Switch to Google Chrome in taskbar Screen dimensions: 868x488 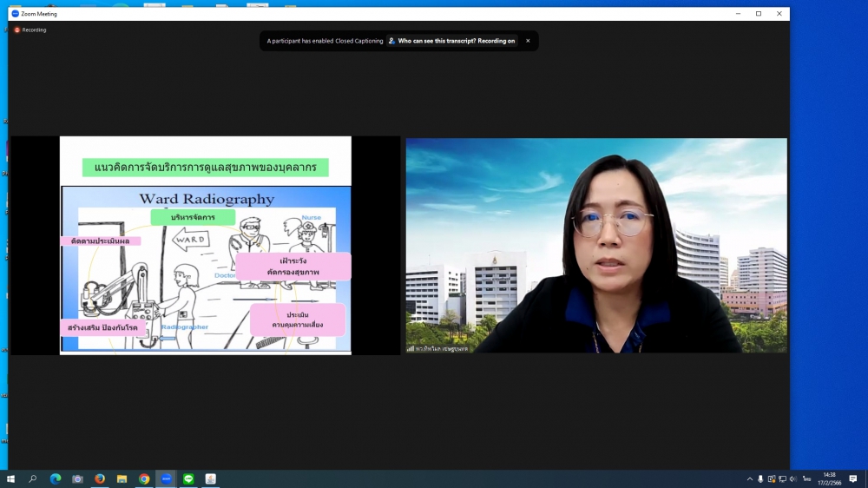point(144,478)
